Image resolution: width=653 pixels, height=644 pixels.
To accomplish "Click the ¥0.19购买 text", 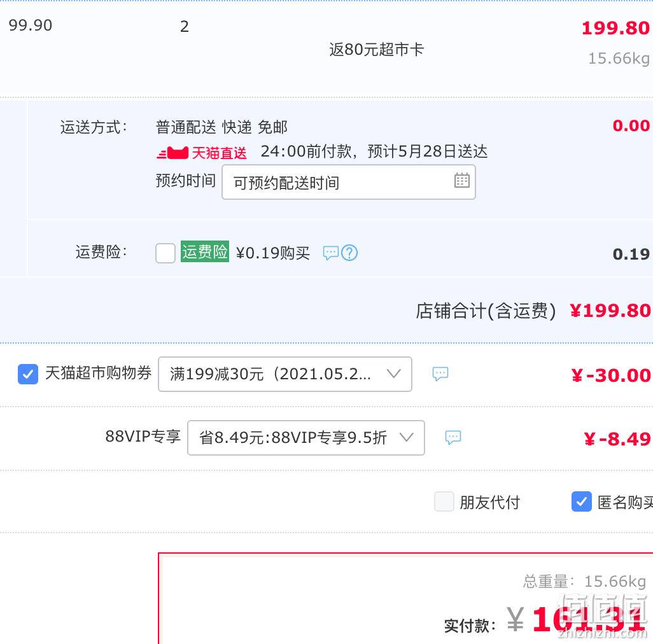I will pos(273,253).
